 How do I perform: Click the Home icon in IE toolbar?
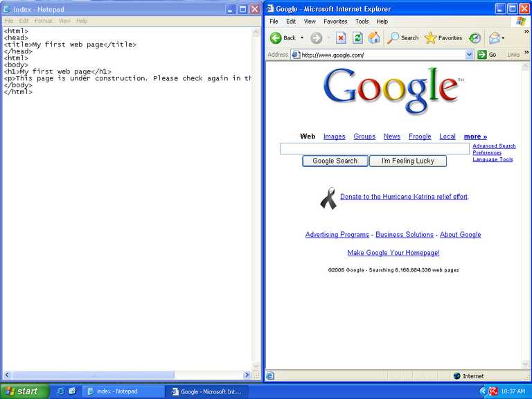374,38
